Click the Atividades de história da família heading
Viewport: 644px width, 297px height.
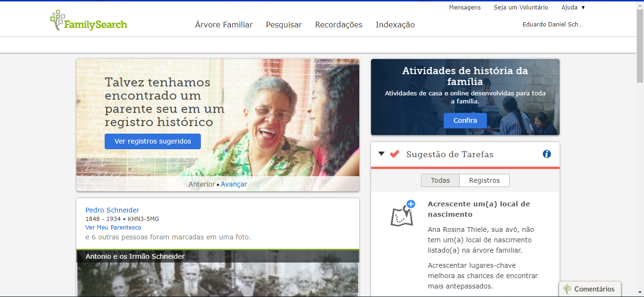point(465,76)
